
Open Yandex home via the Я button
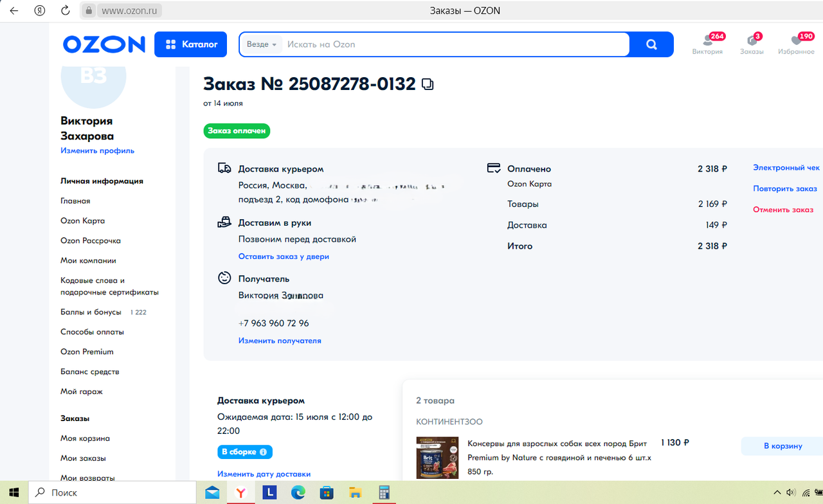[39, 10]
